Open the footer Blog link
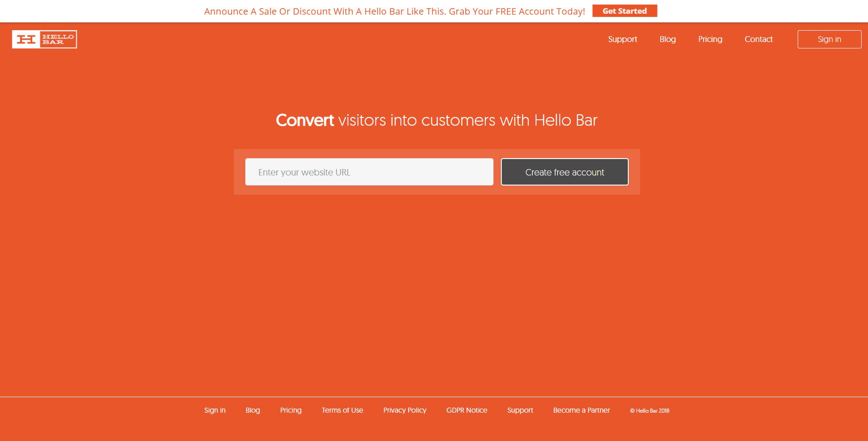 coord(253,410)
